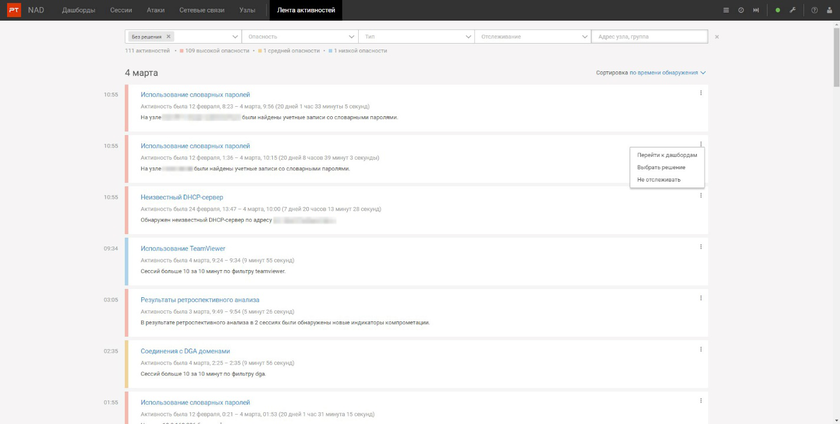Expand the 'Тип' filter dropdown

[x=414, y=37]
